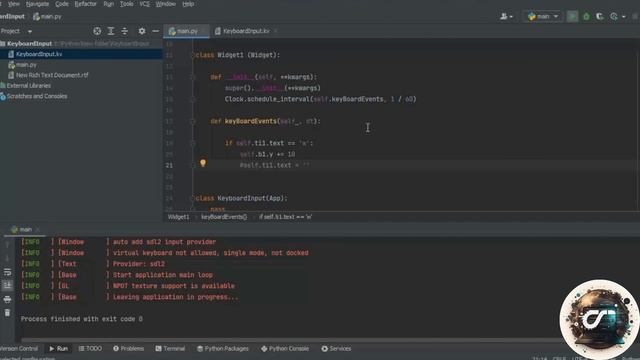
Task: Open the Run tool window button
Action: (x=58, y=349)
